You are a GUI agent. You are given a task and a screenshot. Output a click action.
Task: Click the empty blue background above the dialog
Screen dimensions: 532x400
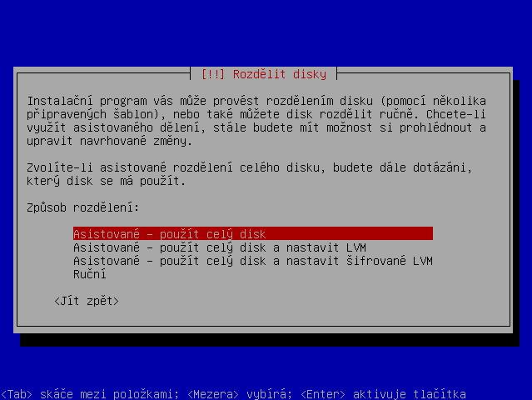(266, 32)
